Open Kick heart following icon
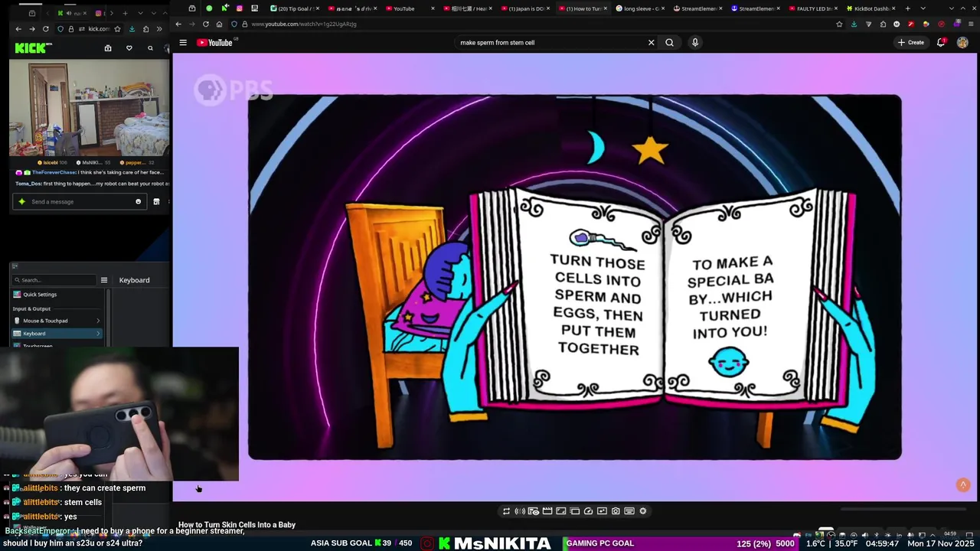980x551 pixels. [129, 48]
